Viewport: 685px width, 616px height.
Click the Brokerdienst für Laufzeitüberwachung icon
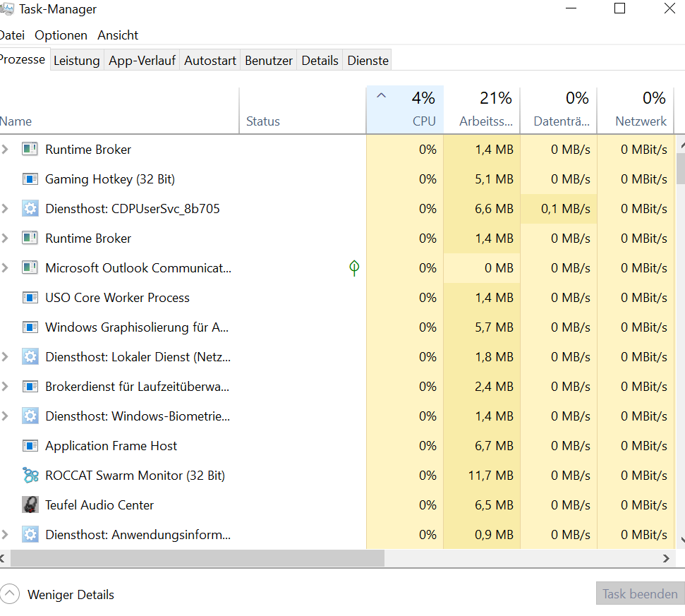tap(30, 387)
